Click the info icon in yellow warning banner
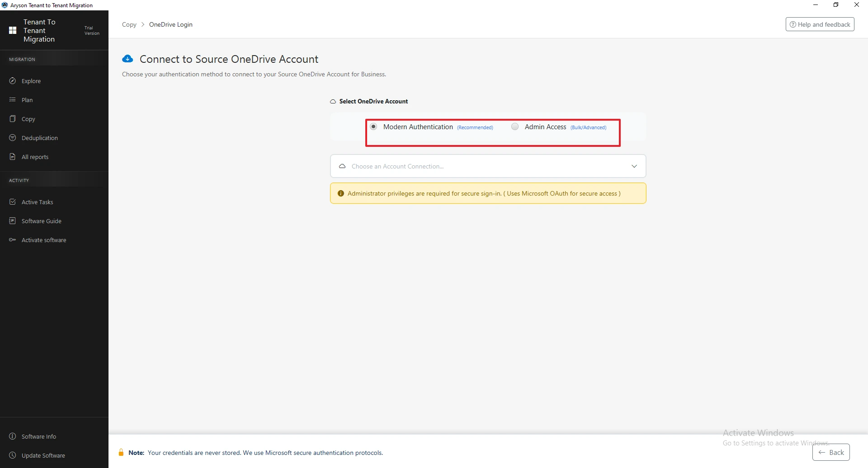The width and height of the screenshot is (868, 468). [341, 193]
